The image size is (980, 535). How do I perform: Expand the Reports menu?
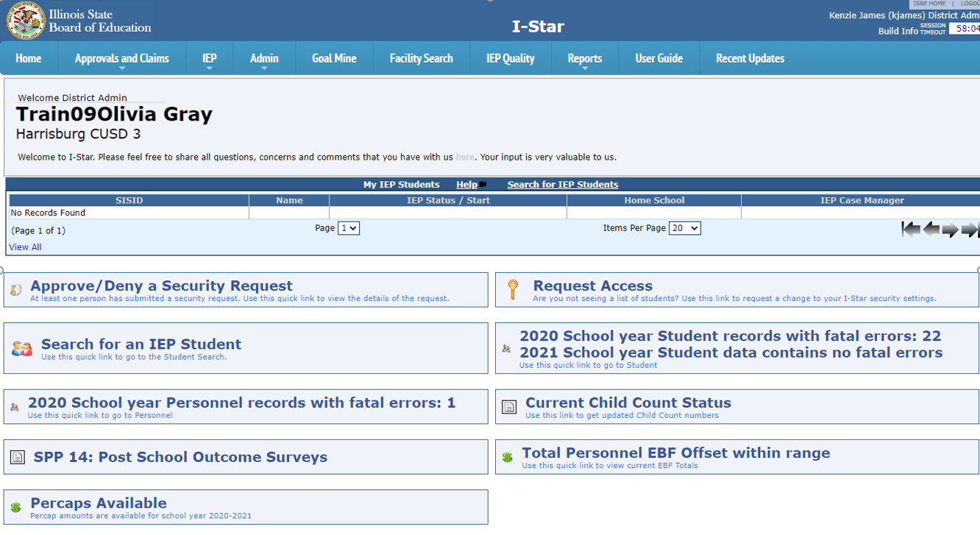click(585, 58)
